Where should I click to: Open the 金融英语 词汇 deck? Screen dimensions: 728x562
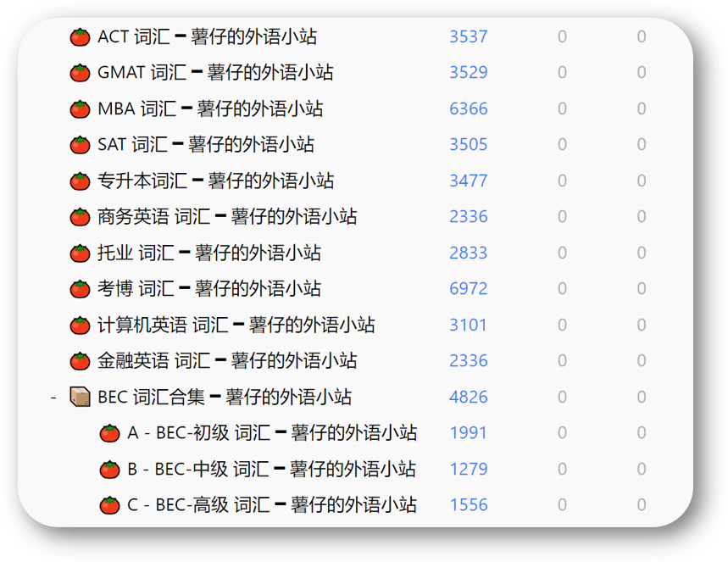coord(227,361)
